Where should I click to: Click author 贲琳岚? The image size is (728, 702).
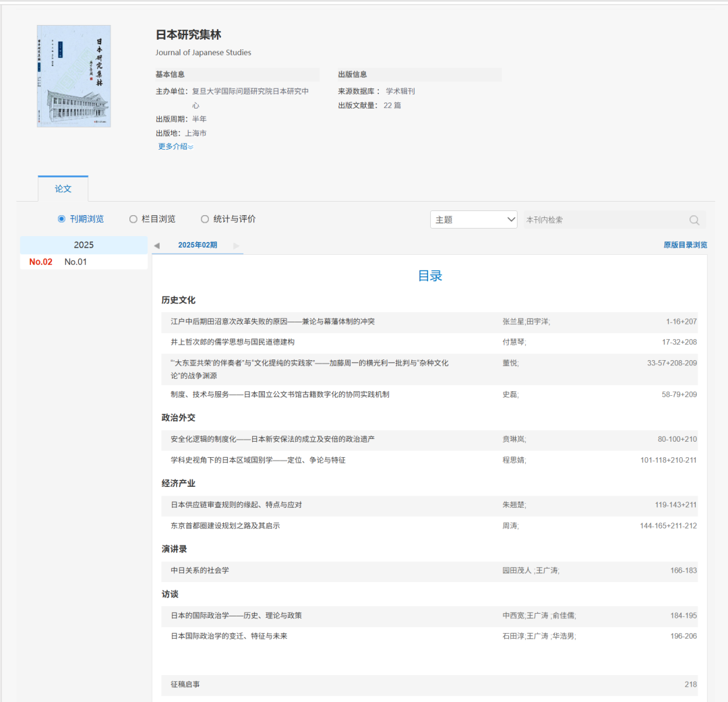[x=513, y=439]
